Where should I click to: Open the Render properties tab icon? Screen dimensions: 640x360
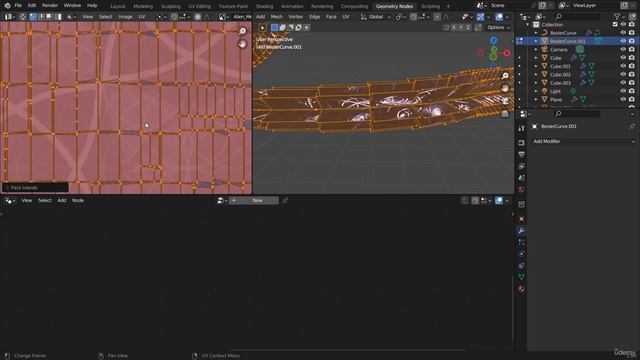[521, 143]
